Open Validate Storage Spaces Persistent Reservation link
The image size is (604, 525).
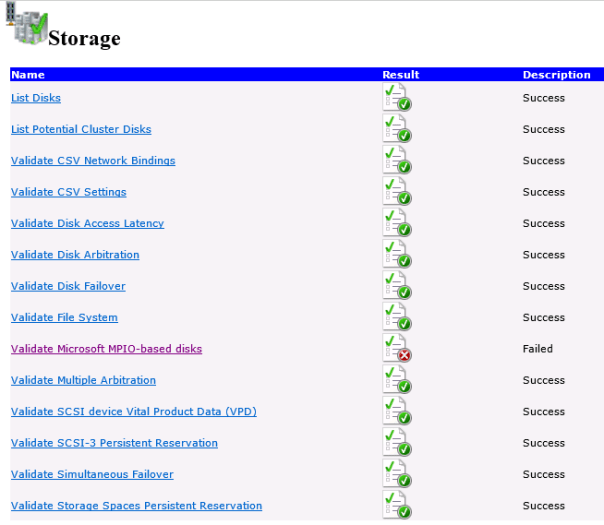pos(136,506)
